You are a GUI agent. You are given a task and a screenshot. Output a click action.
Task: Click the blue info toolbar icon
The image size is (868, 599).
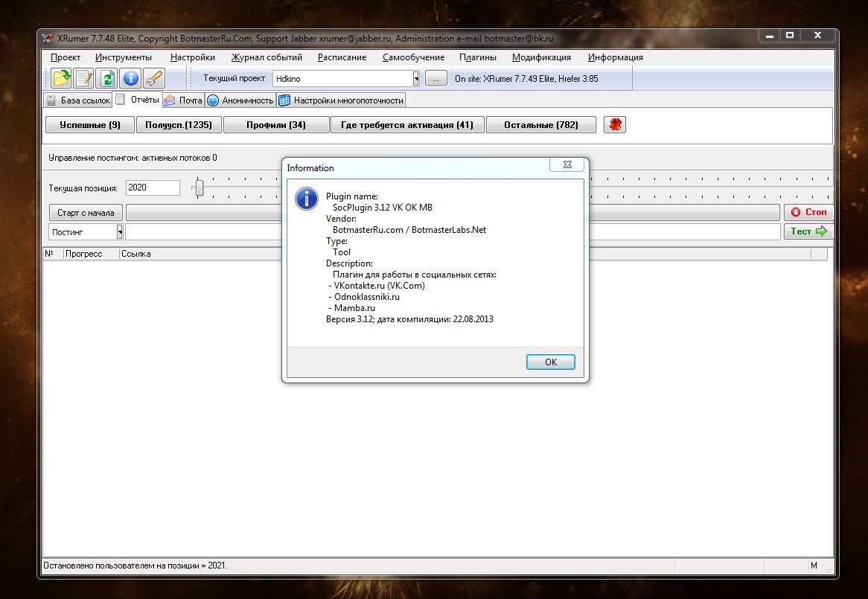tap(130, 79)
